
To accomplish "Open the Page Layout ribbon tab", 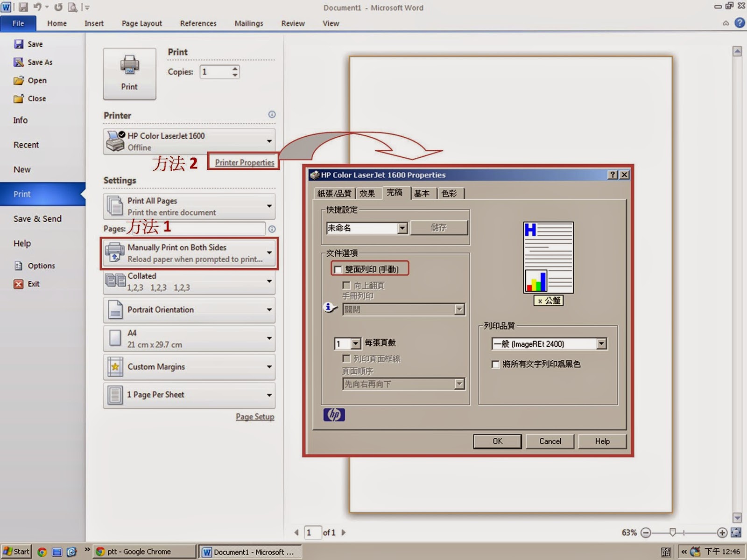I will pyautogui.click(x=141, y=23).
